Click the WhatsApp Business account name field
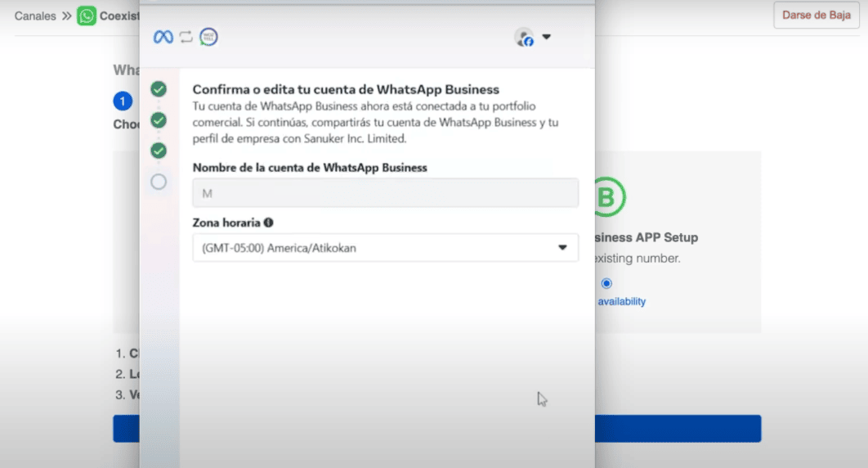 [385, 193]
